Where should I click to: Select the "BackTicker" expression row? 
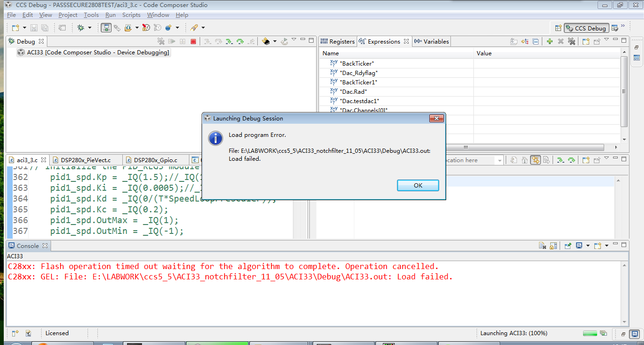point(470,63)
